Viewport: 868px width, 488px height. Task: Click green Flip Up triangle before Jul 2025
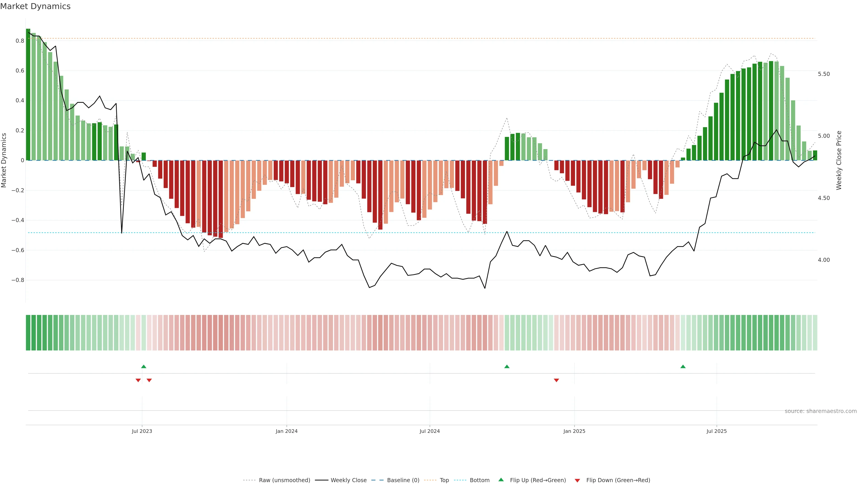pos(683,366)
